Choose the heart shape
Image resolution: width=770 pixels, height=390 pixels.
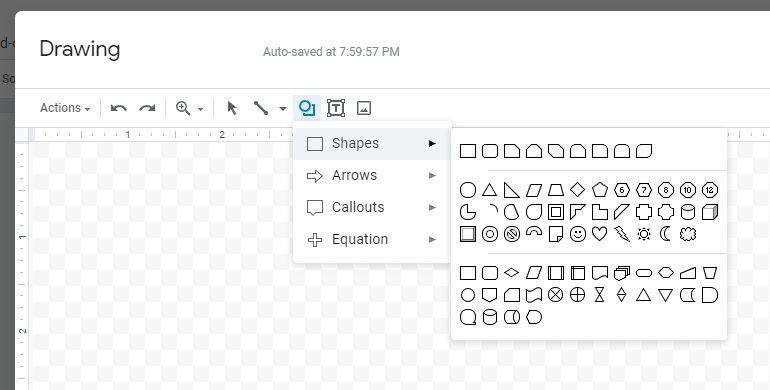coord(600,234)
